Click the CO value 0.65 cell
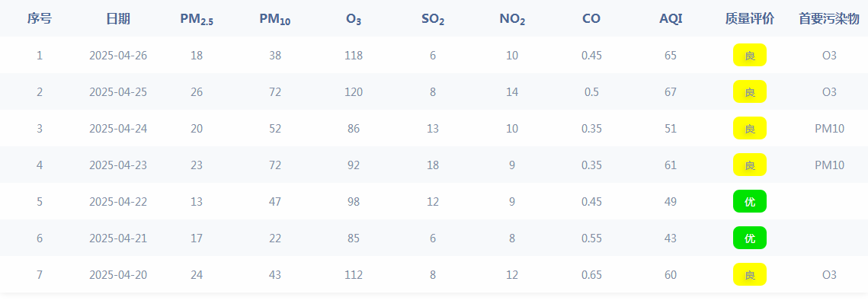 (x=591, y=274)
